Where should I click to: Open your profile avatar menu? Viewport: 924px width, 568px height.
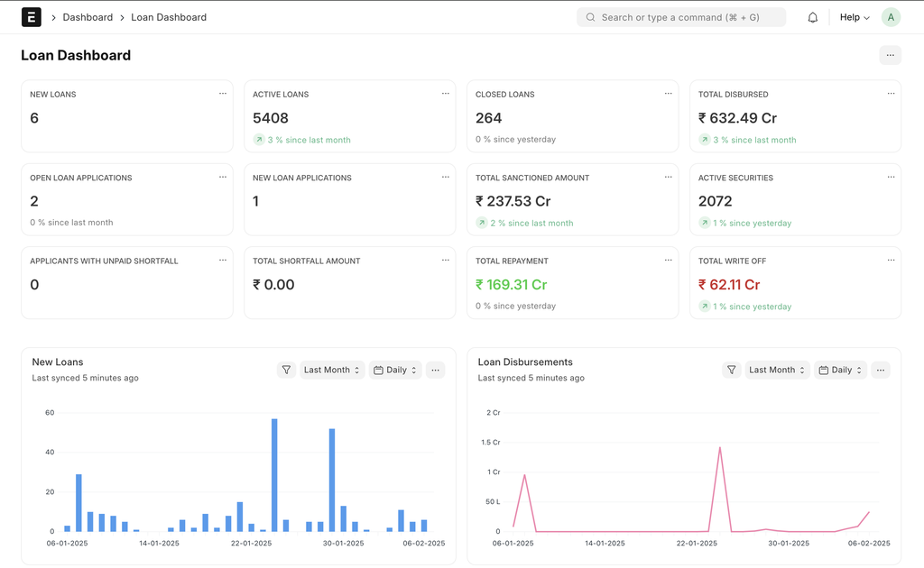tap(891, 16)
